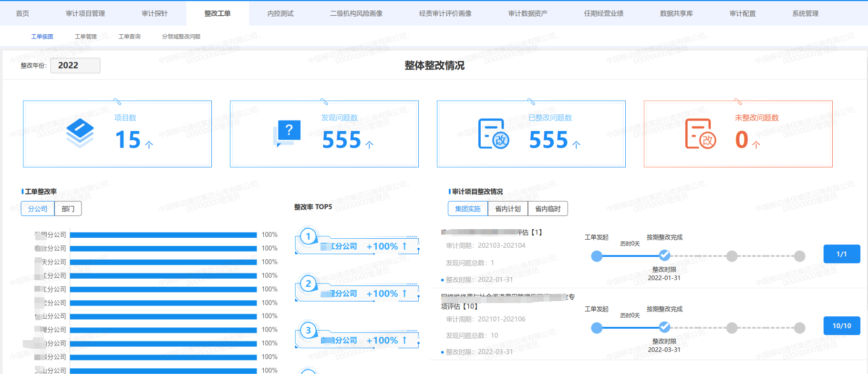Click 审计周期: 202101-202106 text

click(x=486, y=319)
